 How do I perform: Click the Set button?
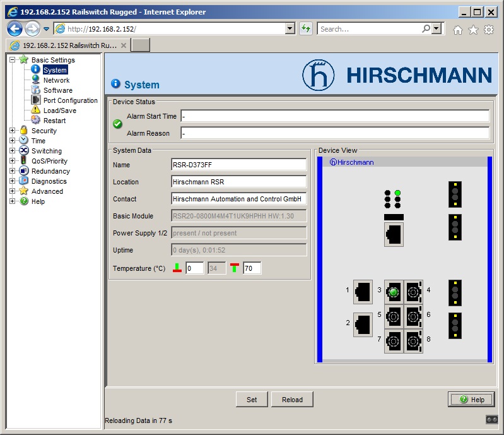click(252, 399)
